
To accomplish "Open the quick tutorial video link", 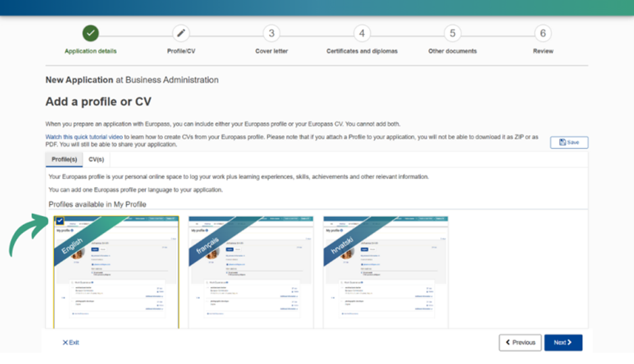I will pos(84,137).
